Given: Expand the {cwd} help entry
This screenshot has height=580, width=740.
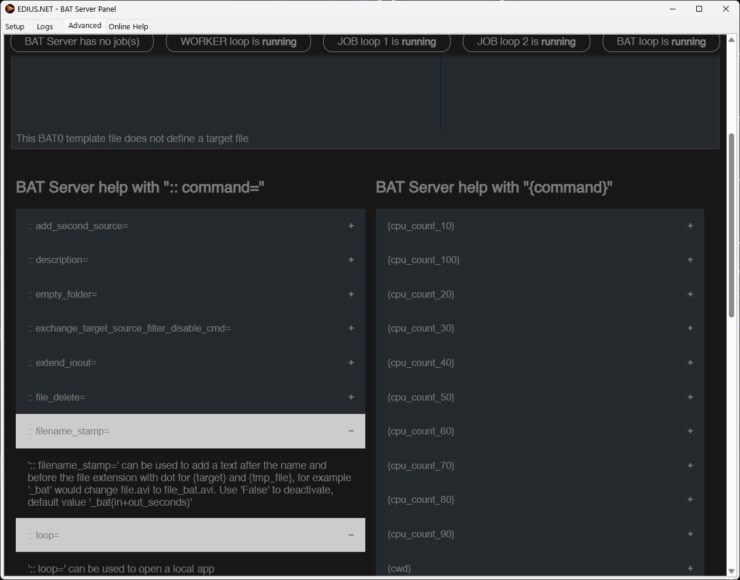Looking at the screenshot, I should pos(540,565).
